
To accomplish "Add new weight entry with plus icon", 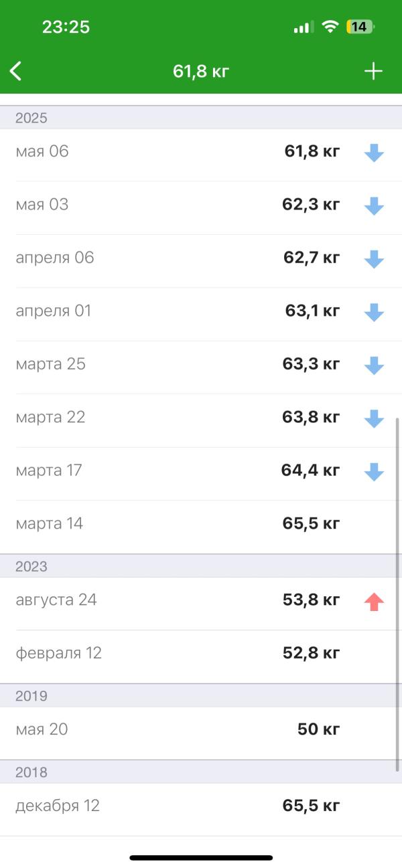I will tap(373, 71).
